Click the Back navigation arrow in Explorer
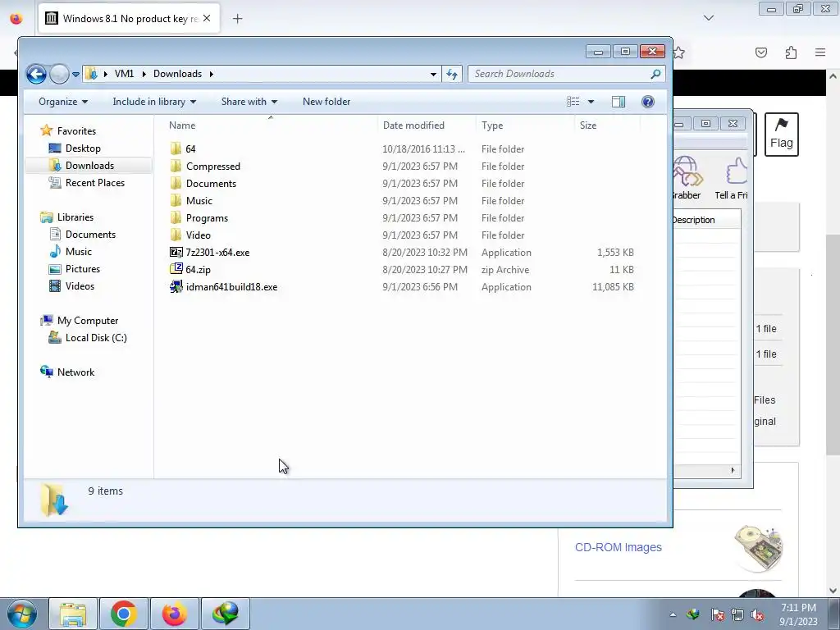This screenshot has width=840, height=630. [36, 74]
